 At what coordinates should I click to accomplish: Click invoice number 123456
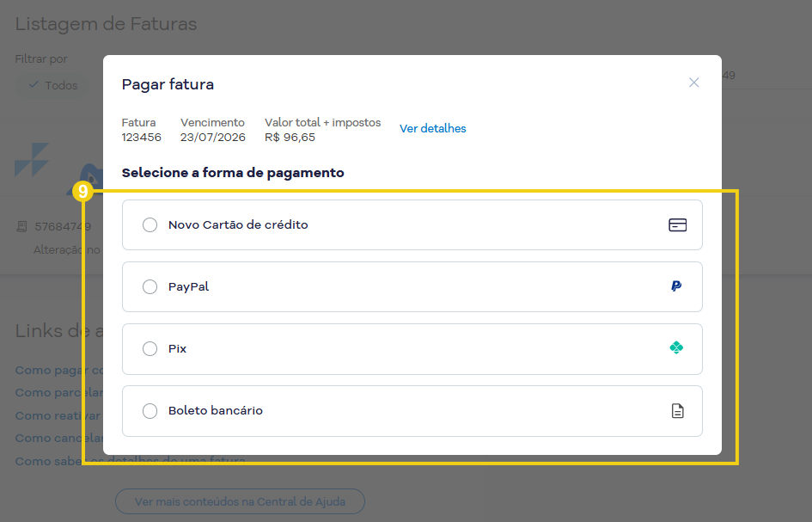coord(142,138)
